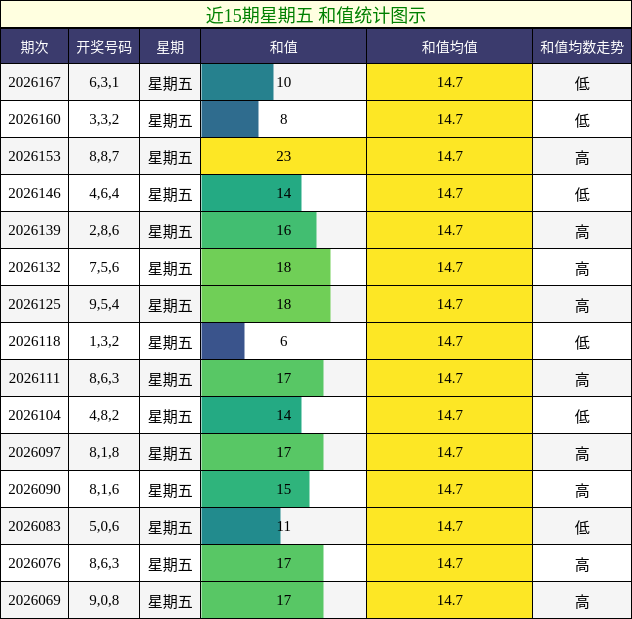This screenshot has width=632, height=619.
Task: Click sum bar 18 in row 2026132
Action: [266, 267]
